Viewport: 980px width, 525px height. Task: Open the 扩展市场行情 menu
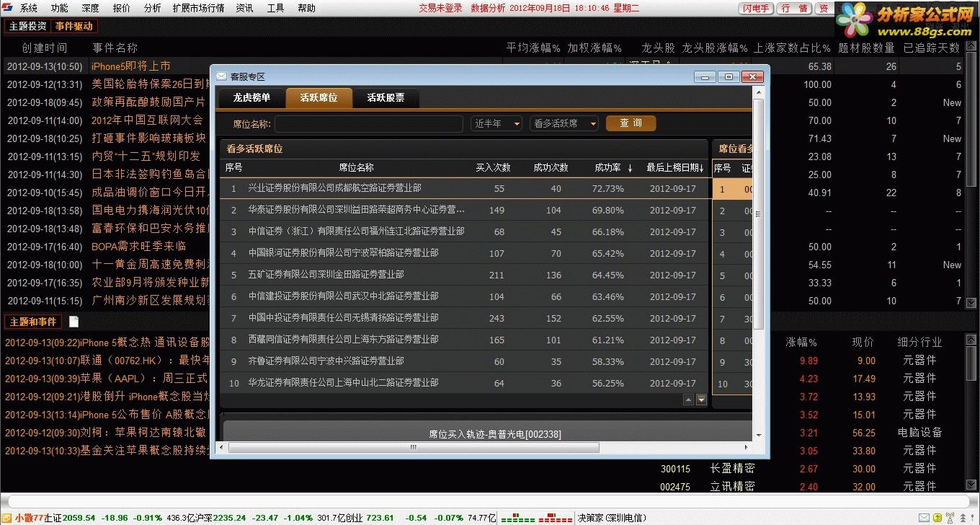point(198,9)
